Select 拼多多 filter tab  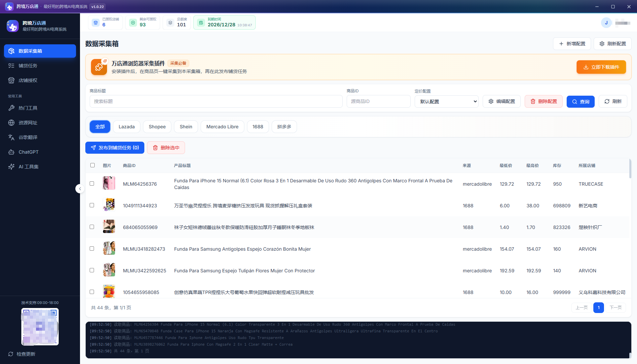(x=284, y=127)
